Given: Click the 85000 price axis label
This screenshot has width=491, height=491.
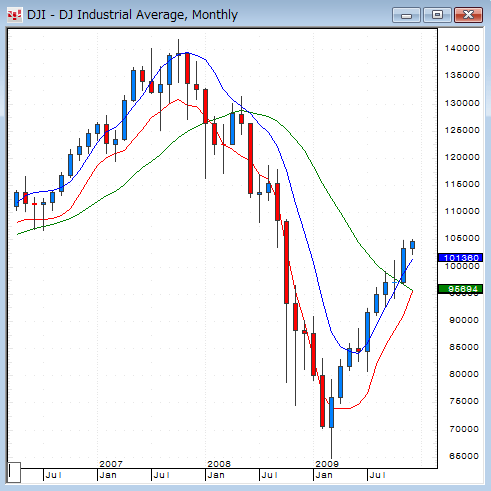Looking at the screenshot, I should click(464, 347).
